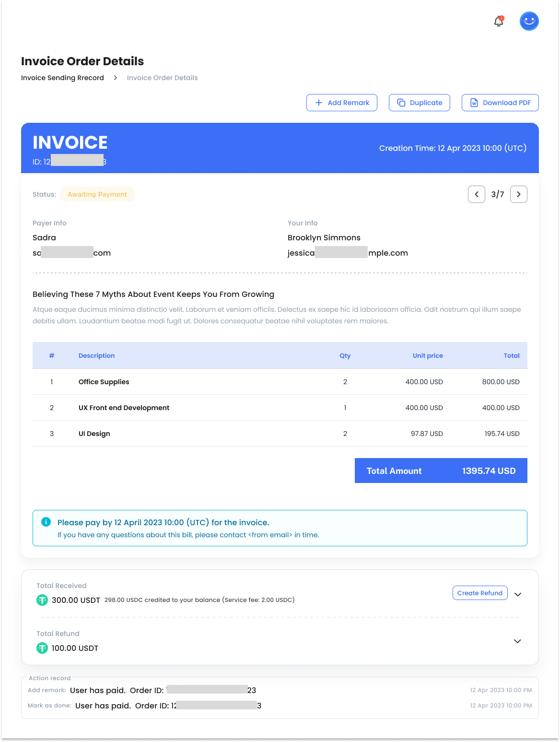The height and width of the screenshot is (742, 560).
Task: Expand the Total Received section
Action: tap(518, 594)
